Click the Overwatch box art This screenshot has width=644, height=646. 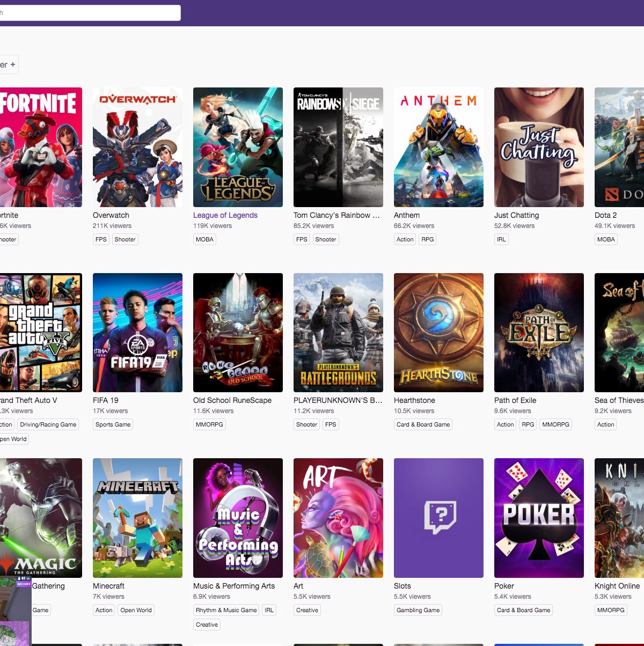click(137, 147)
